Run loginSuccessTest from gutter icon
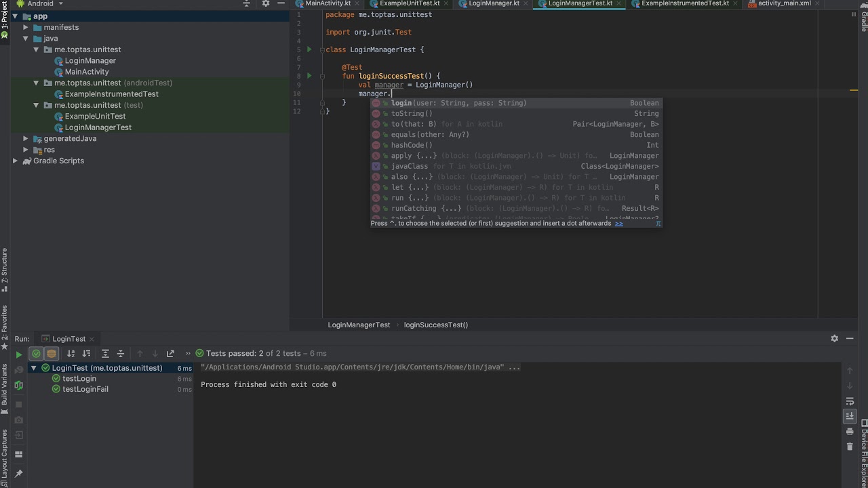868x488 pixels. coord(309,76)
